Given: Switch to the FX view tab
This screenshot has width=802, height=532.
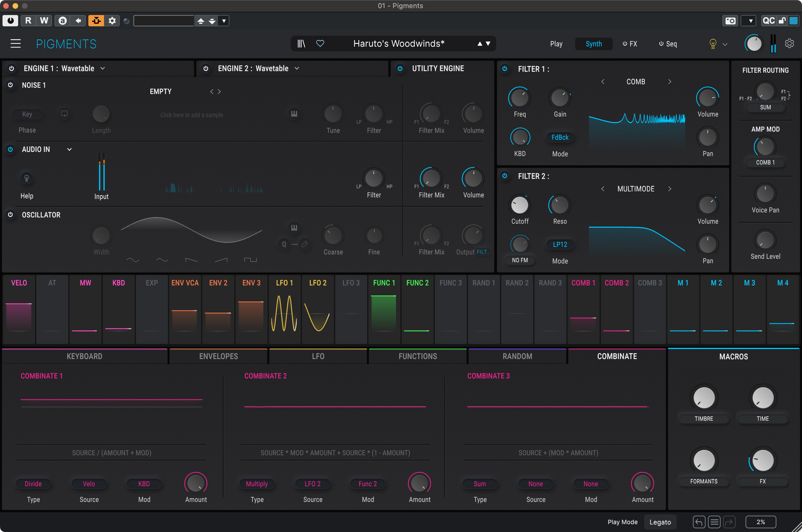Looking at the screenshot, I should [x=630, y=44].
